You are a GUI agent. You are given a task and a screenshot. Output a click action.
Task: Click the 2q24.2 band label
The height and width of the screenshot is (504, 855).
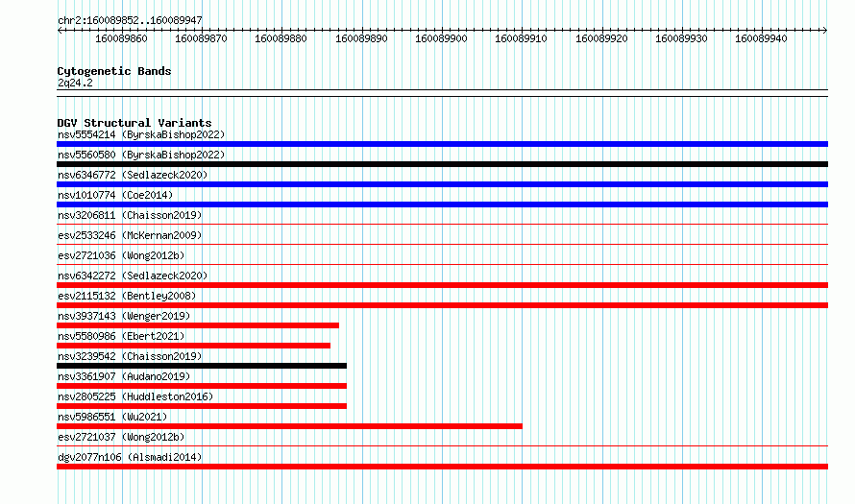click(x=75, y=83)
